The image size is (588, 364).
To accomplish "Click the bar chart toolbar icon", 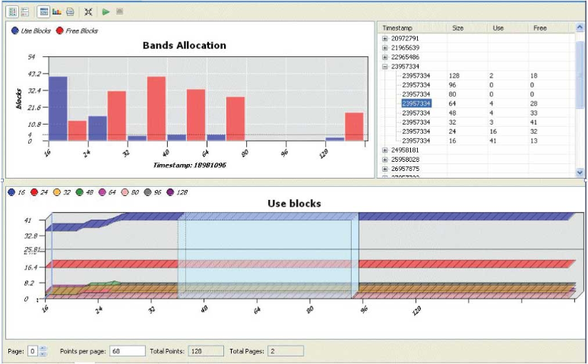I will coord(57,11).
